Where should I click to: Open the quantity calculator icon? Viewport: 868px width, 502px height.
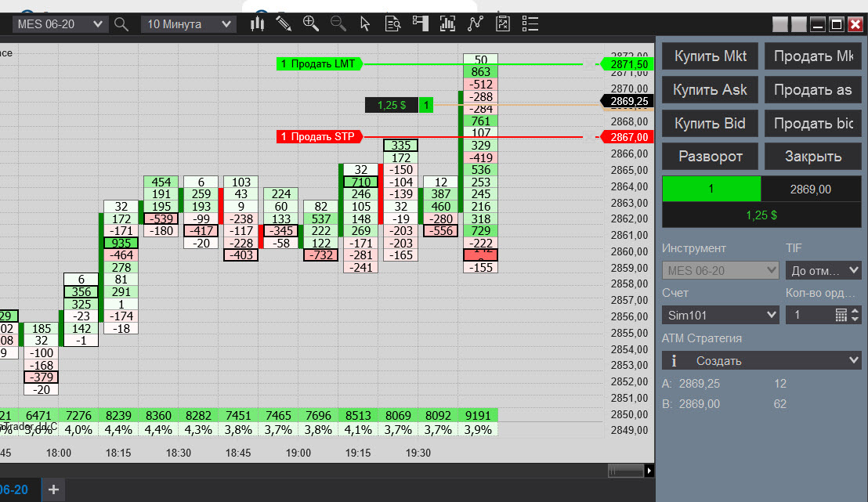(841, 316)
